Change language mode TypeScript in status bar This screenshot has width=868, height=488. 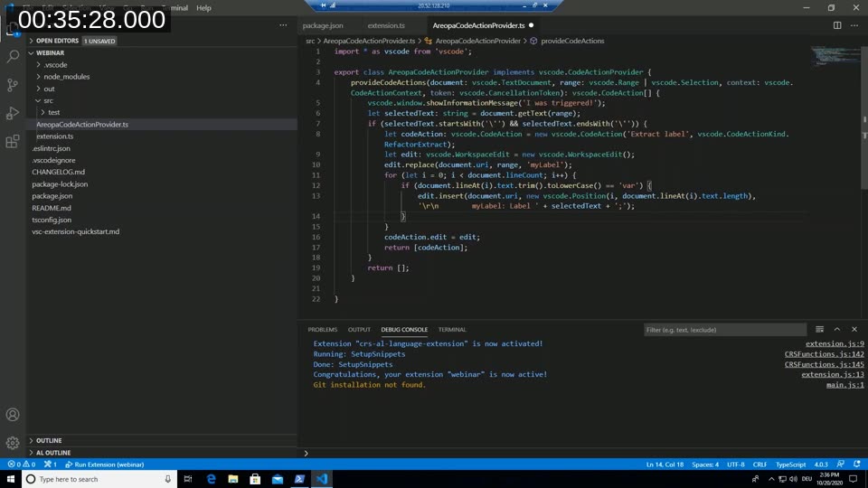(x=790, y=465)
